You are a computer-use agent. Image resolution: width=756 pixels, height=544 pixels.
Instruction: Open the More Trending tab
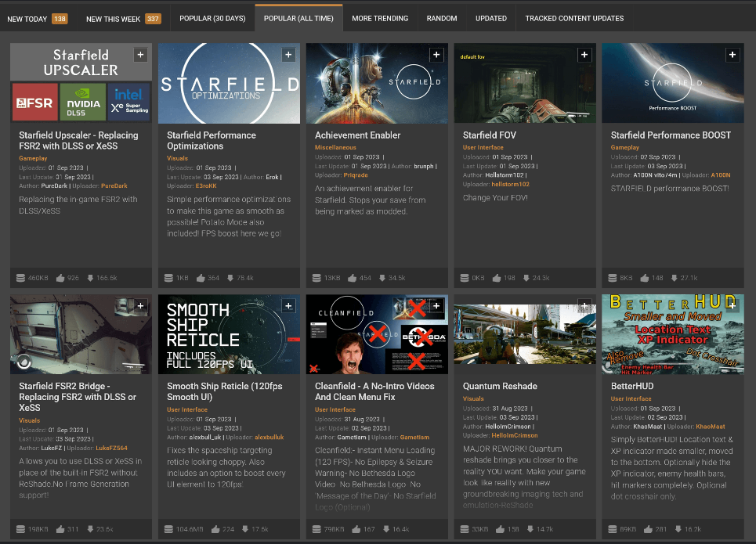[380, 18]
